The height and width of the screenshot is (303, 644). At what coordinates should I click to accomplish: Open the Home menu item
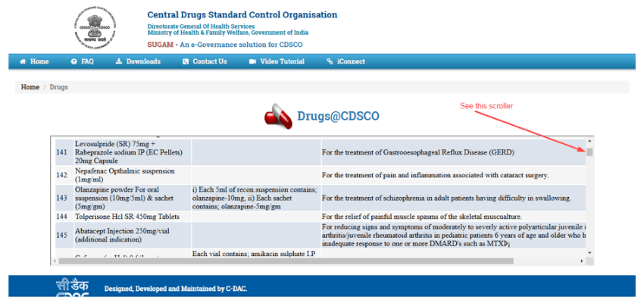click(x=34, y=61)
